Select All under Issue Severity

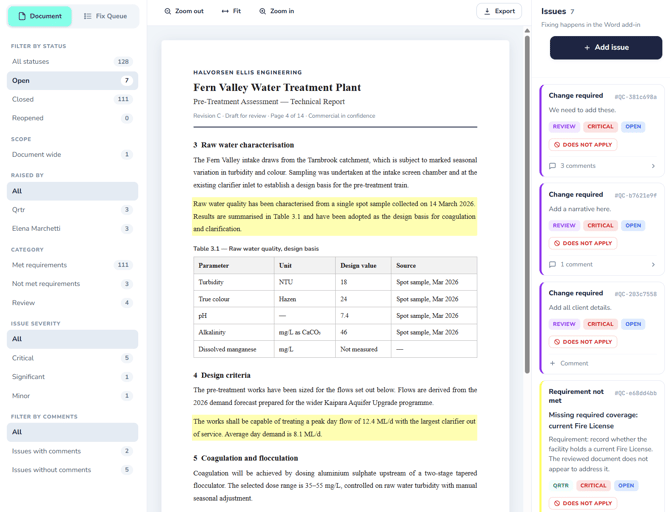coord(72,339)
